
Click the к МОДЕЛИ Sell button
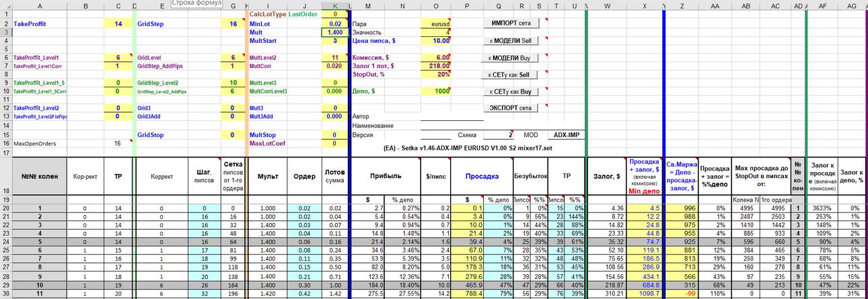(x=512, y=40)
